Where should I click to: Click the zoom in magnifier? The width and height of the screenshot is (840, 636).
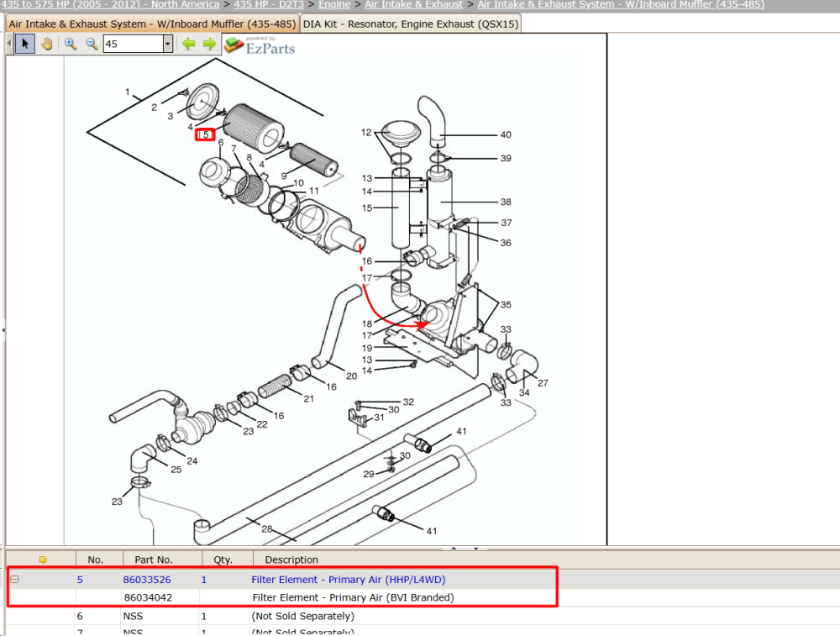[71, 44]
